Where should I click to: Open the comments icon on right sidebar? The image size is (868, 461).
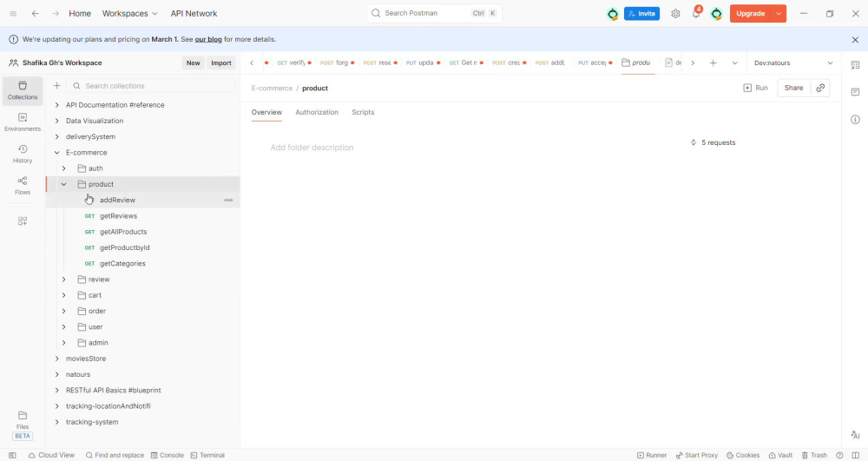click(855, 92)
